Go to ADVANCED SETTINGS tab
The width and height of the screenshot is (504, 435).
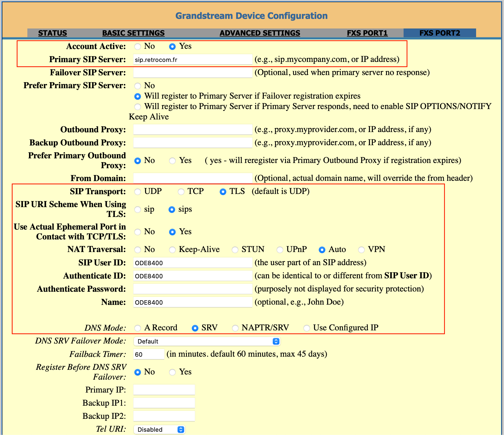(260, 33)
